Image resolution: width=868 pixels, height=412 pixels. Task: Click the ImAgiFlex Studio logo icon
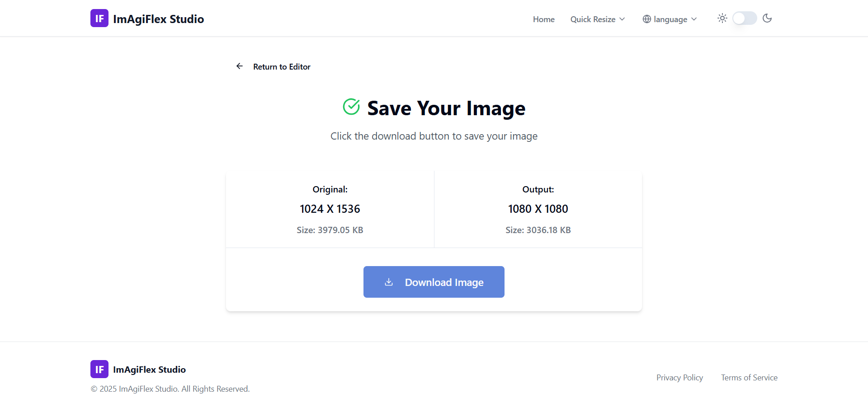tap(99, 18)
